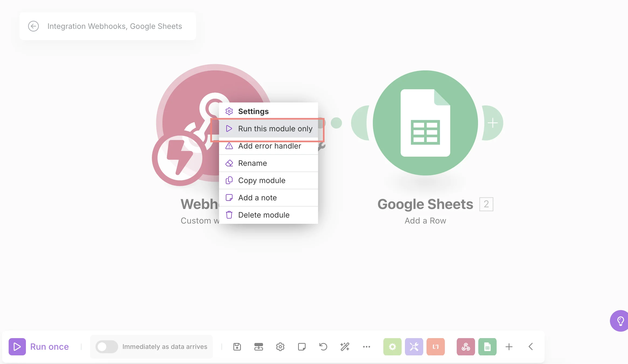Open notes panel icon in the toolbar

tap(302, 346)
